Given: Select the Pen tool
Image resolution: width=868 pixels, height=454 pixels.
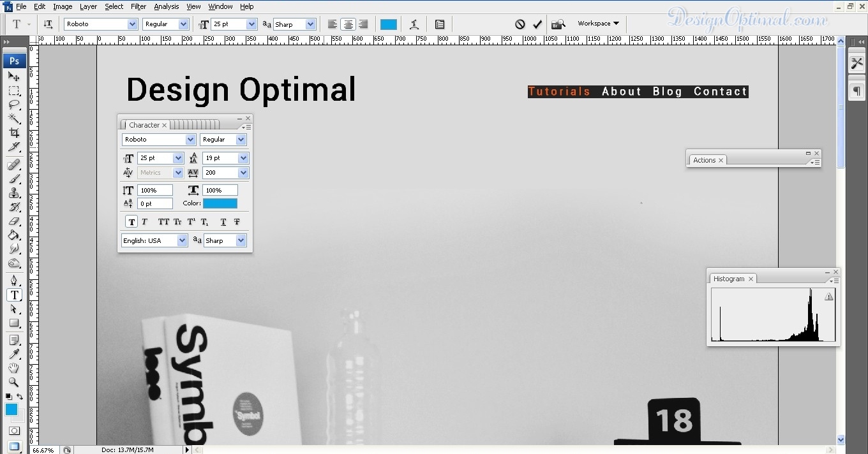Looking at the screenshot, I should tap(14, 281).
